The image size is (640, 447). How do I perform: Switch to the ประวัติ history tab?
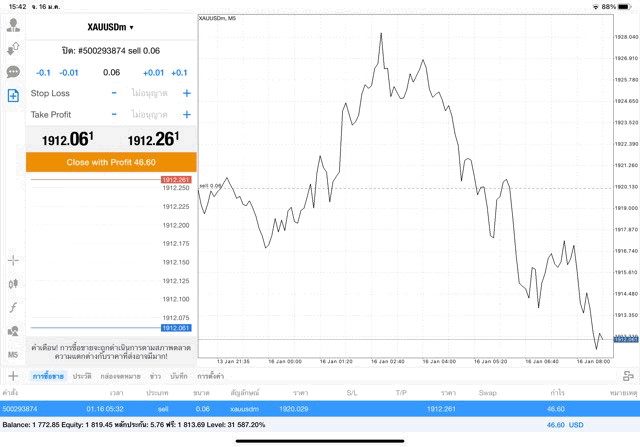pos(82,376)
